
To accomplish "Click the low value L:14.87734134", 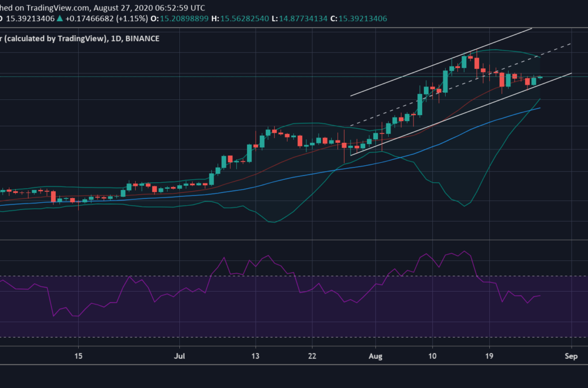I will click(x=299, y=18).
